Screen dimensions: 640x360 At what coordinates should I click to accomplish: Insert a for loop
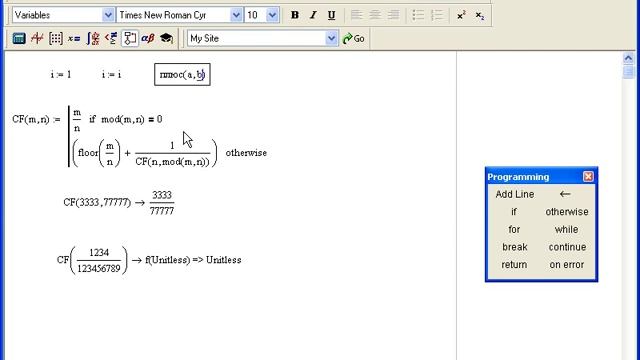pos(514,229)
